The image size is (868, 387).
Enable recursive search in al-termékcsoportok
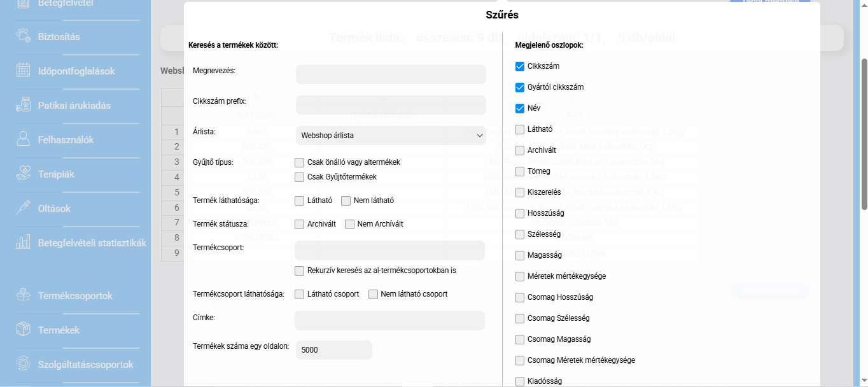(x=300, y=271)
